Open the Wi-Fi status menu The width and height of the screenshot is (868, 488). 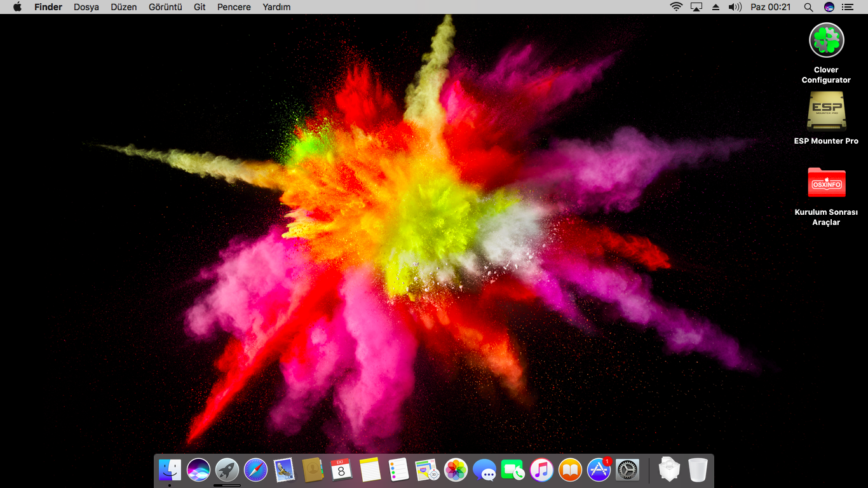676,7
